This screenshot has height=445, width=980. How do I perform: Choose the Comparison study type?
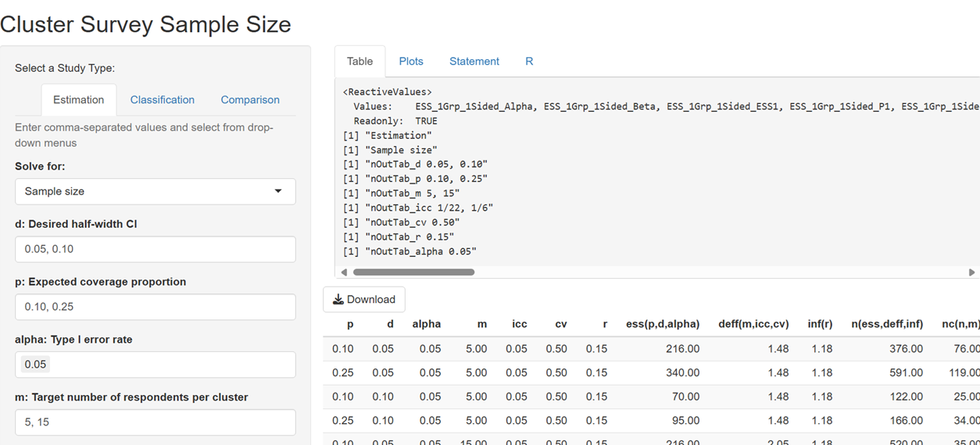click(x=250, y=100)
